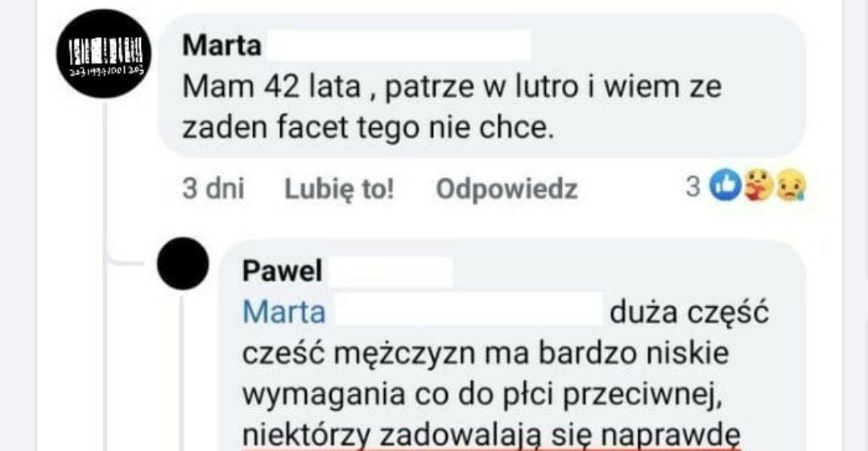The width and height of the screenshot is (868, 451).
Task: Open Pawel's profile from reply author name
Action: 283,271
